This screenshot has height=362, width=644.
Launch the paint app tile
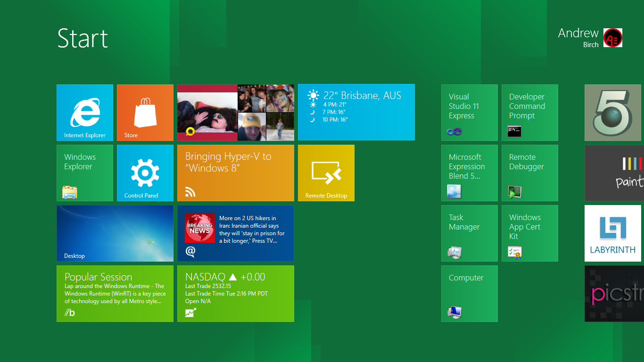click(614, 173)
